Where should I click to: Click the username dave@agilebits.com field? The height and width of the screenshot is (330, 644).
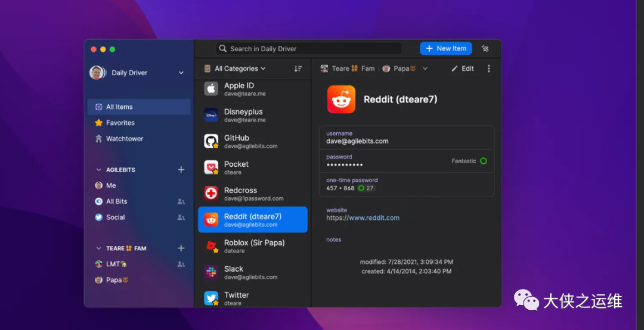coord(407,138)
